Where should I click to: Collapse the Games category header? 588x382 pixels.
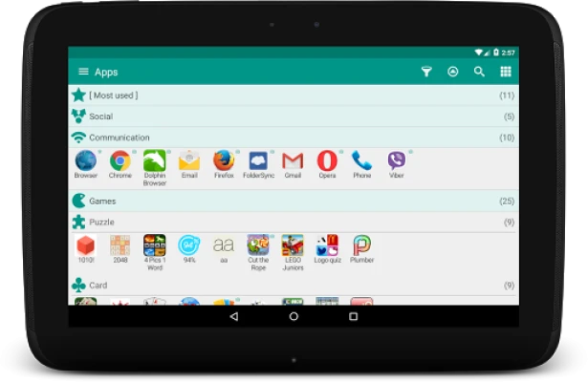[294, 202]
